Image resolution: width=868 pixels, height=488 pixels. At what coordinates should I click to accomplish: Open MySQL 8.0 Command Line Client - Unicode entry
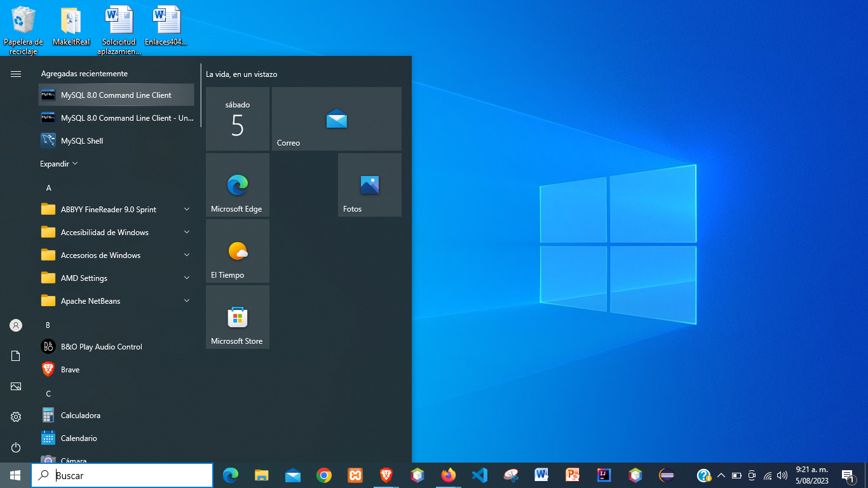116,118
